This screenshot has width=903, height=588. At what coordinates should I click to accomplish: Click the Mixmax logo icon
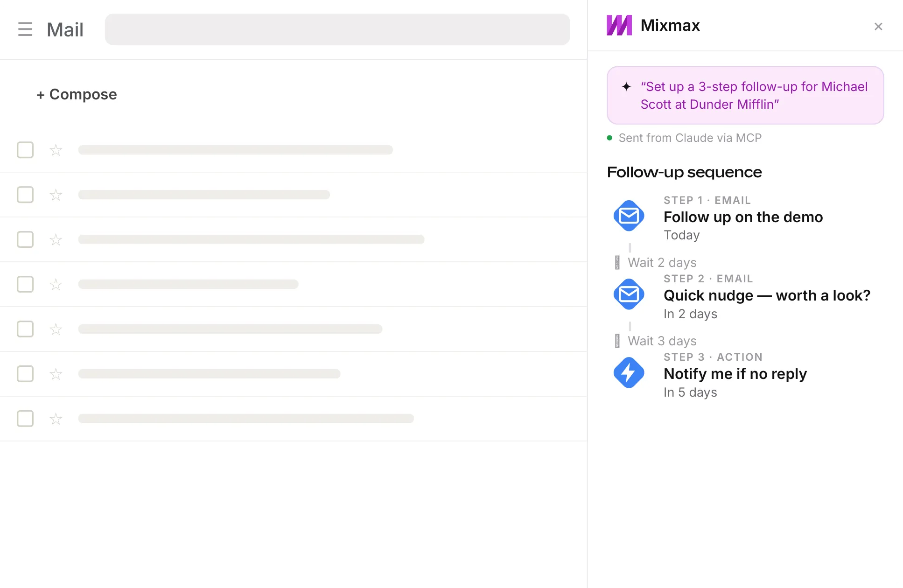[x=619, y=25]
